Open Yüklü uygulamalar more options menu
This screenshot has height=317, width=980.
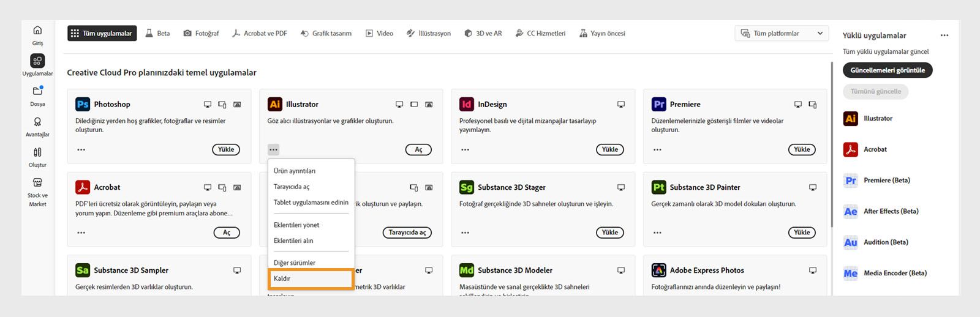944,35
